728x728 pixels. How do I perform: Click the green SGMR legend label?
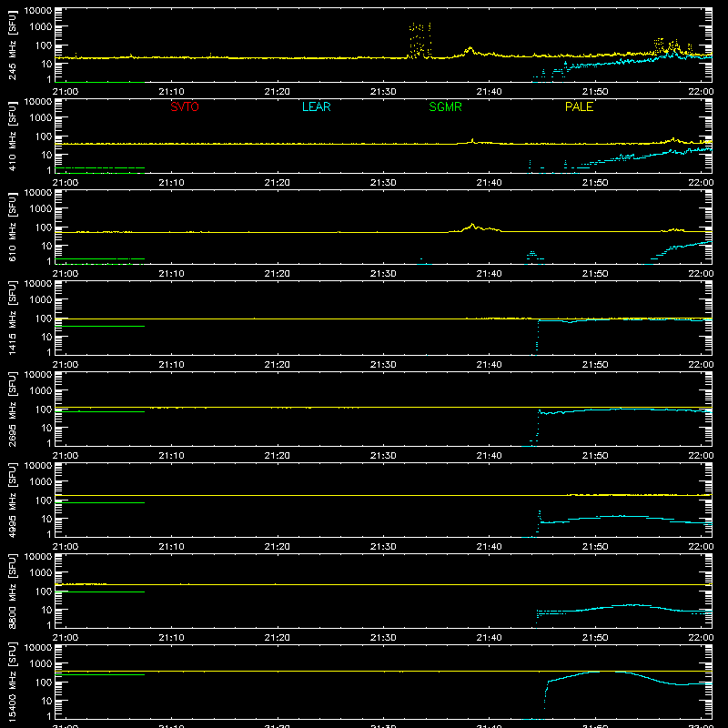pyautogui.click(x=445, y=106)
